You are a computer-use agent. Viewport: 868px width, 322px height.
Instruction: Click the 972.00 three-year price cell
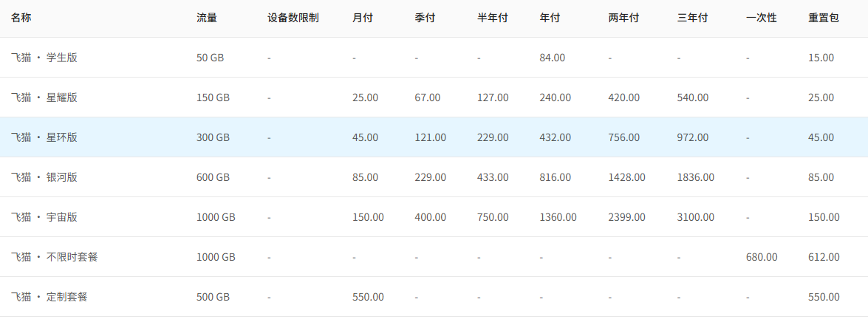point(692,137)
